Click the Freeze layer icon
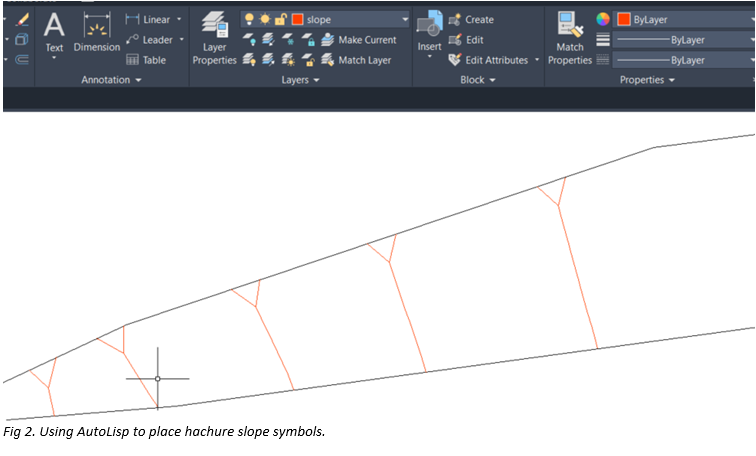Image resolution: width=756 pixels, height=456 pixels. (288, 40)
